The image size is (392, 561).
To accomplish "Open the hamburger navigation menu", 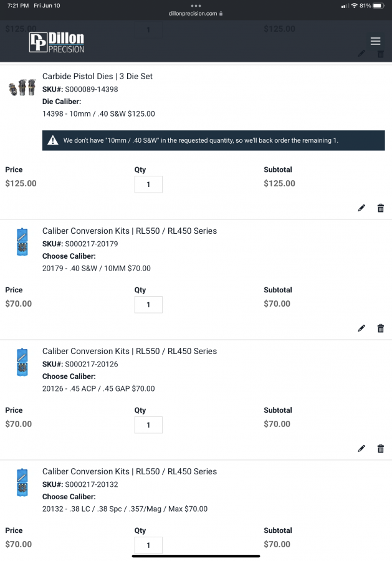I will coord(375,41).
